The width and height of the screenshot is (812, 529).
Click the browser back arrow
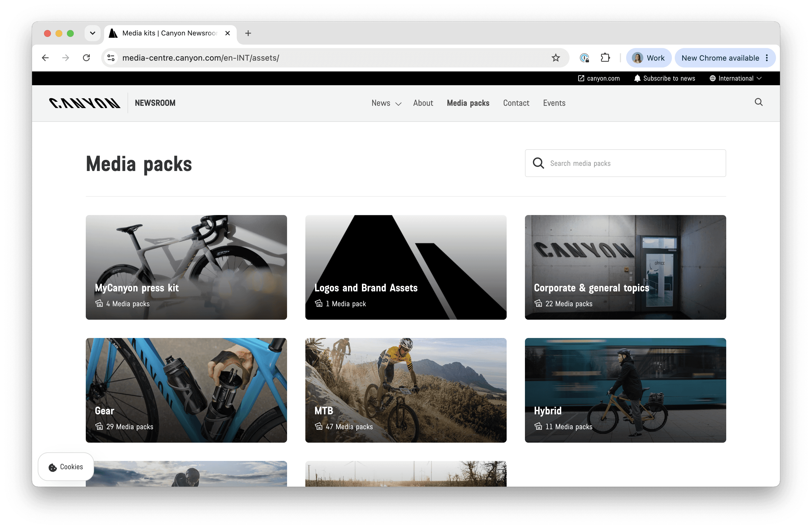pyautogui.click(x=45, y=58)
